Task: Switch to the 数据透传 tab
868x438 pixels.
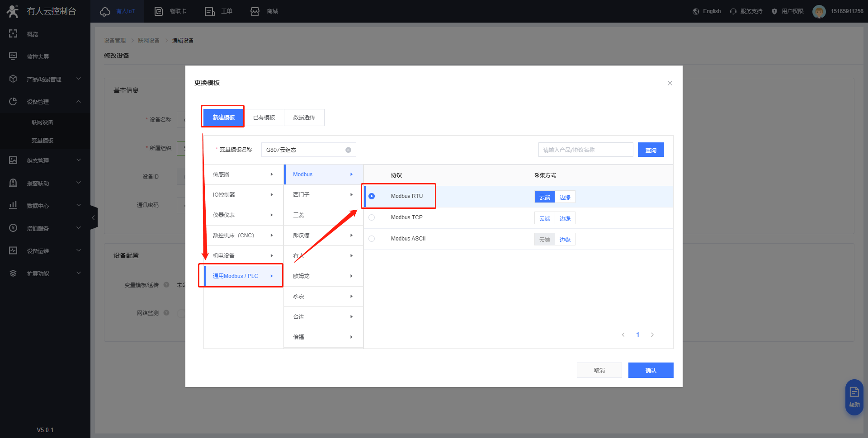Action: coord(304,118)
